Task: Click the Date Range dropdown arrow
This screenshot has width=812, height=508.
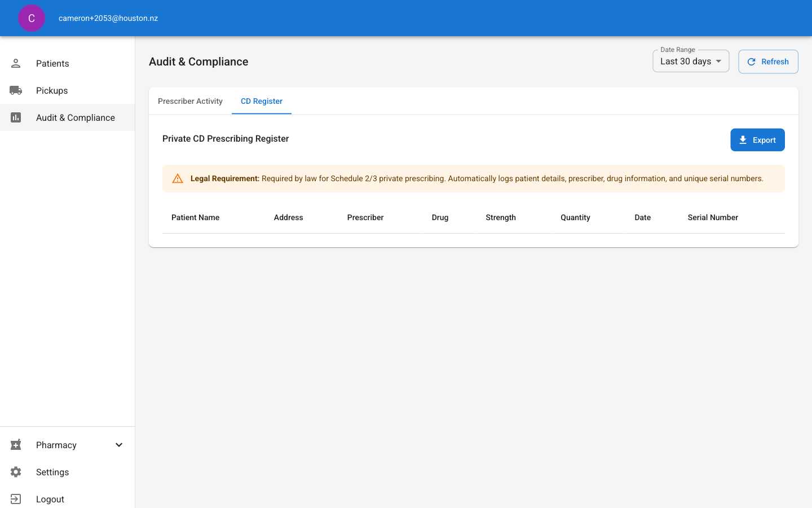Action: coord(718,61)
